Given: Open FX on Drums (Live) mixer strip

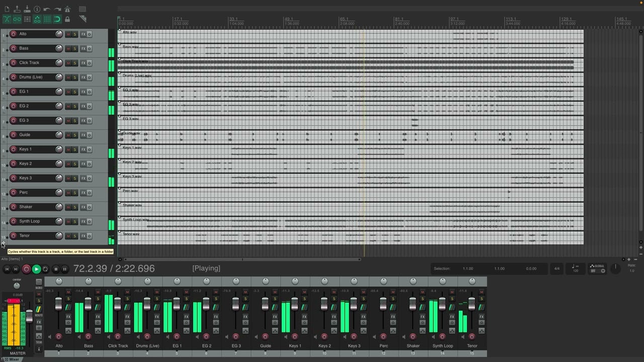Looking at the screenshot, I should tap(157, 317).
